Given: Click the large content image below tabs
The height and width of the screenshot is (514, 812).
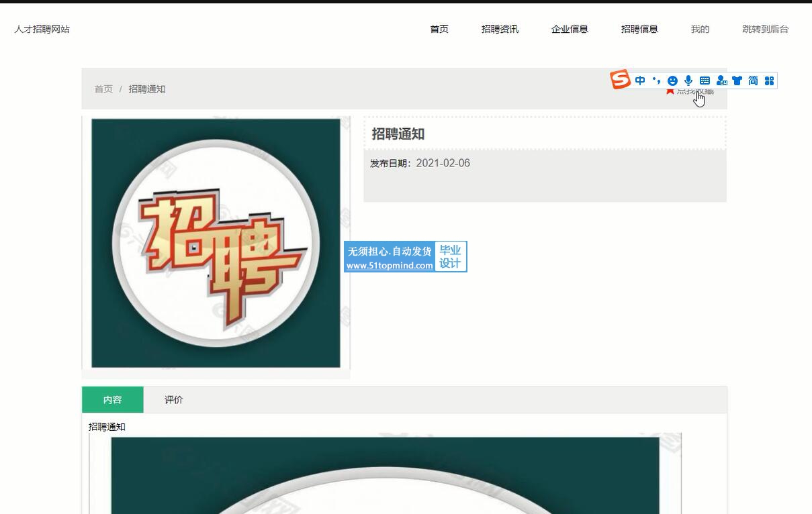Looking at the screenshot, I should coord(385,474).
